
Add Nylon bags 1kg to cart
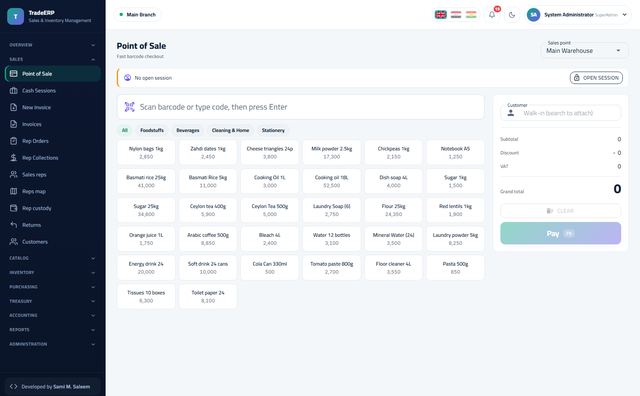click(x=146, y=152)
